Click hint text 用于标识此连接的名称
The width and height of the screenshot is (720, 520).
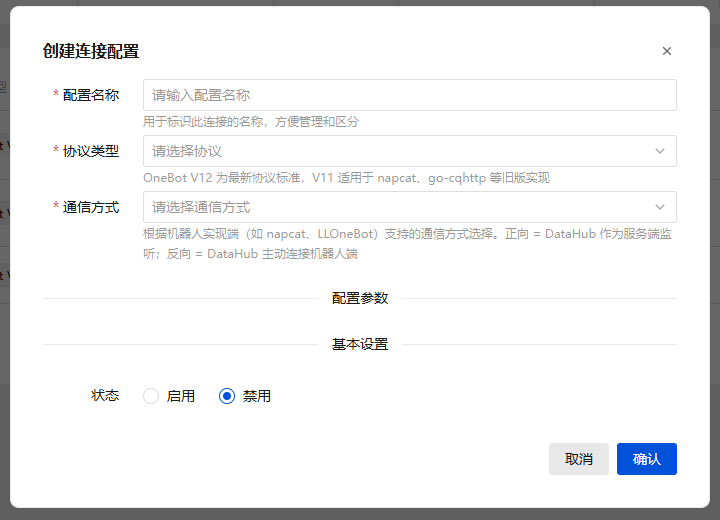point(251,122)
